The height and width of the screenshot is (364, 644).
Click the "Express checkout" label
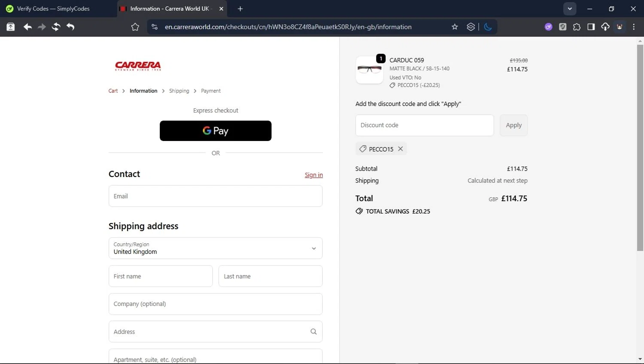(216, 110)
